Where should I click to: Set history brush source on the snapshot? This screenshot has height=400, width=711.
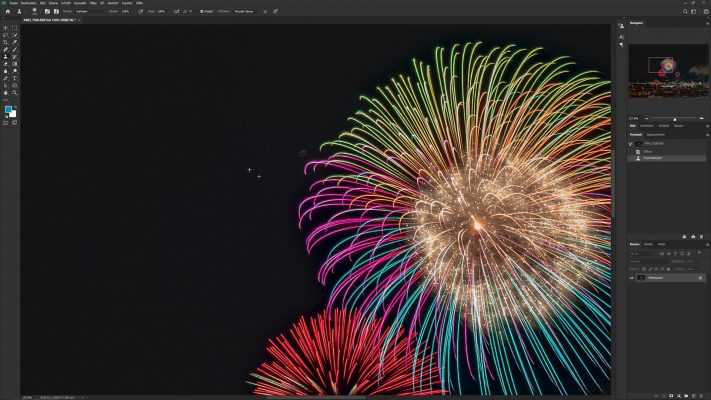pyautogui.click(x=632, y=143)
